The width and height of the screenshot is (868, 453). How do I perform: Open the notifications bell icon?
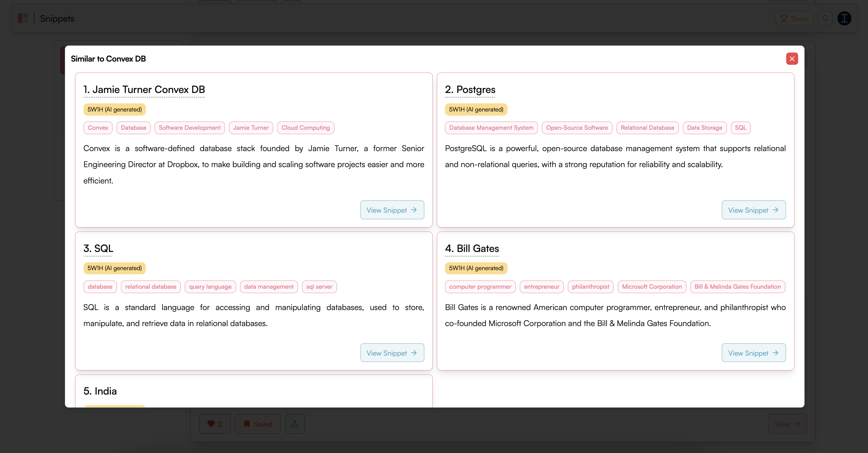tap(825, 18)
